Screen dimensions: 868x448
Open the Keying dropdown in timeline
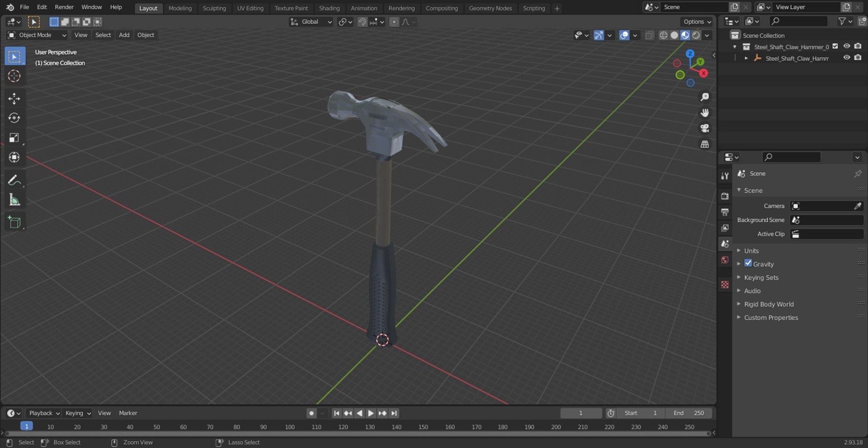77,413
